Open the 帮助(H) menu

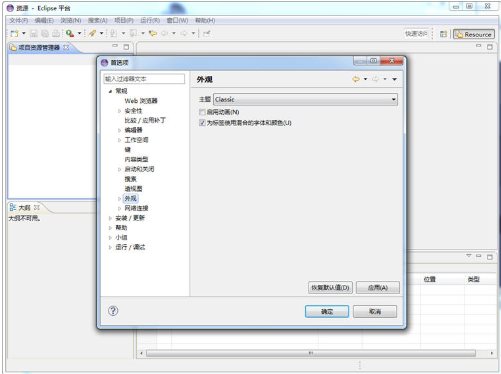(x=205, y=21)
